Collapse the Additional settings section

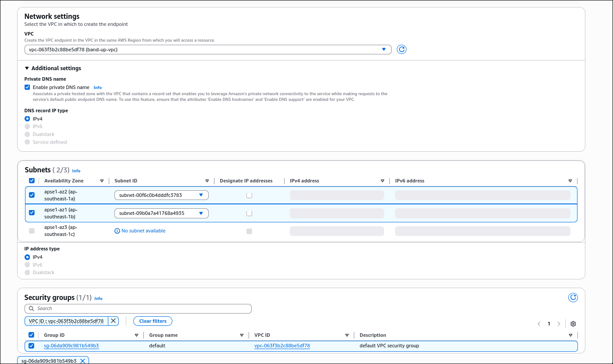click(27, 68)
